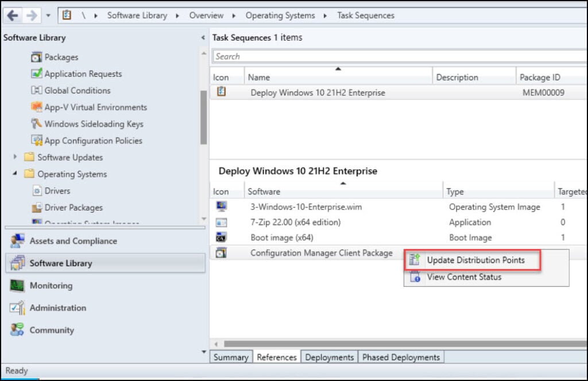588x381 pixels.
Task: Collapse the Operating Systems folder
Action: coord(15,173)
